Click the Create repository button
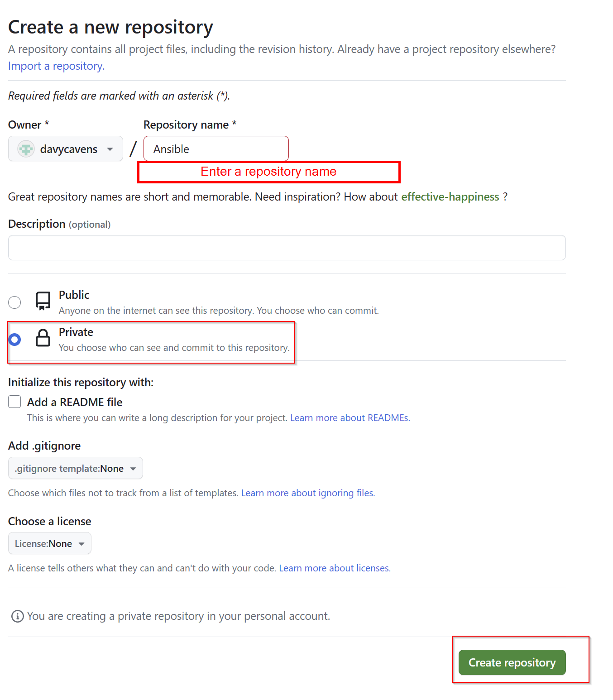This screenshot has width=613, height=700. pos(512,662)
